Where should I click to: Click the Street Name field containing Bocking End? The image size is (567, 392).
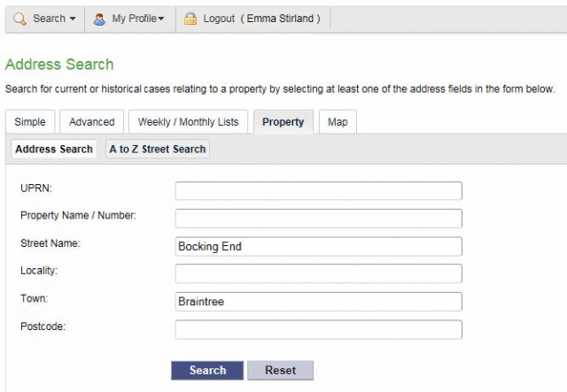[319, 246]
